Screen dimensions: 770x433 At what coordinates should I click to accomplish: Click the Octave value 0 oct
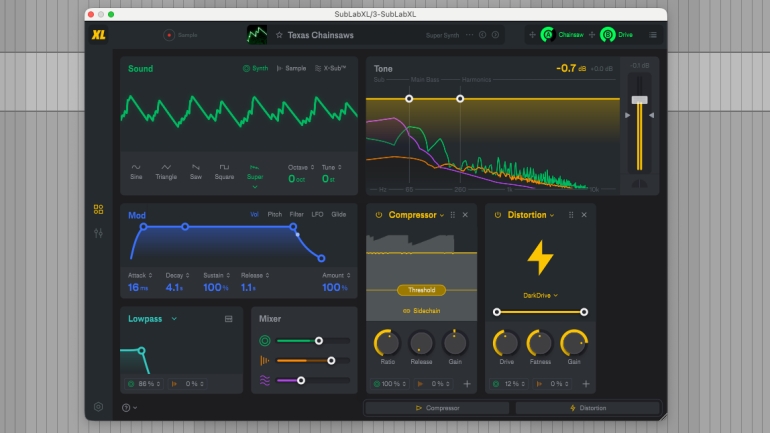click(297, 179)
